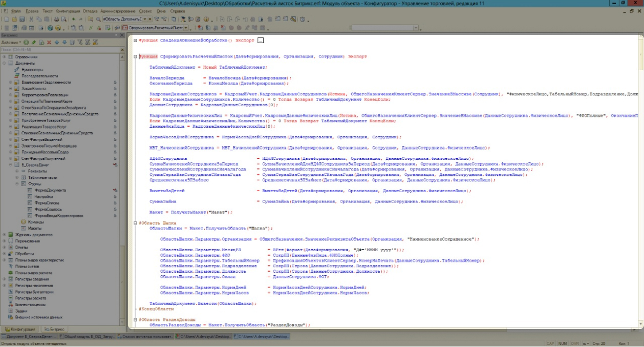
Task: Click the Move Down arrow icon in Битрикс panel
Action: 65,42
